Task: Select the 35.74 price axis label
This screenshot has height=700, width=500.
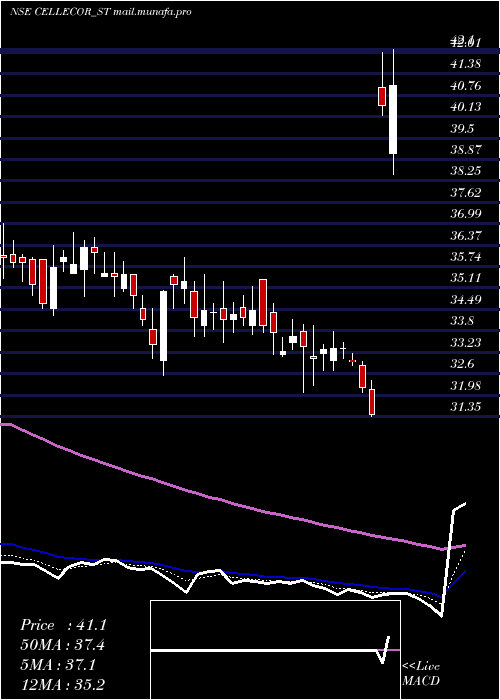Action: [466, 257]
